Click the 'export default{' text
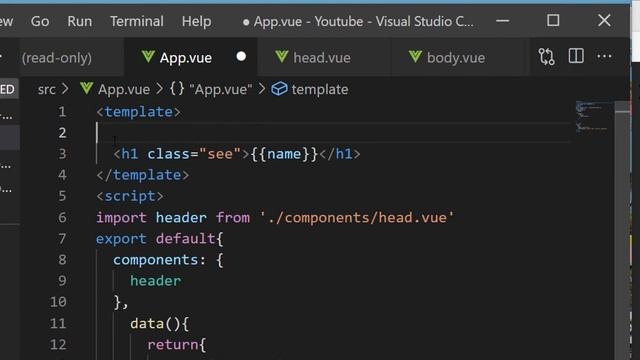Viewport: 640px width, 360px height. pos(160,239)
